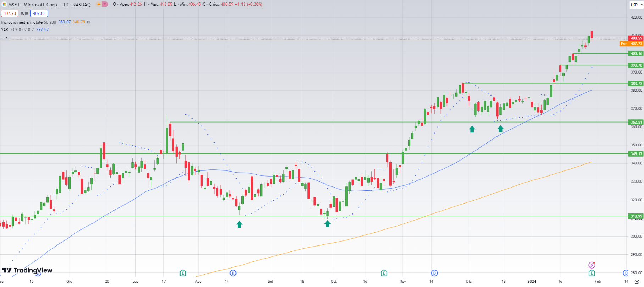Select the horizontal line label 383.72

click(636, 83)
